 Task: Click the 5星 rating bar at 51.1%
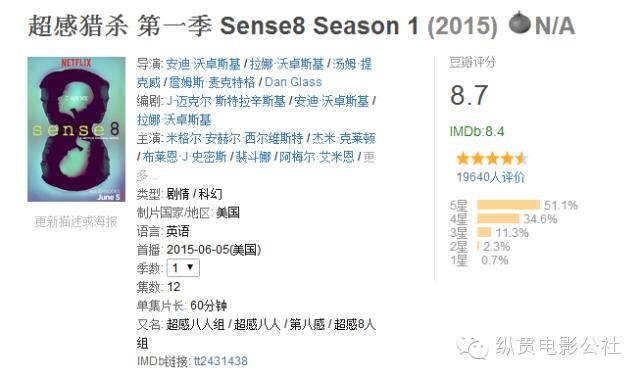(508, 205)
